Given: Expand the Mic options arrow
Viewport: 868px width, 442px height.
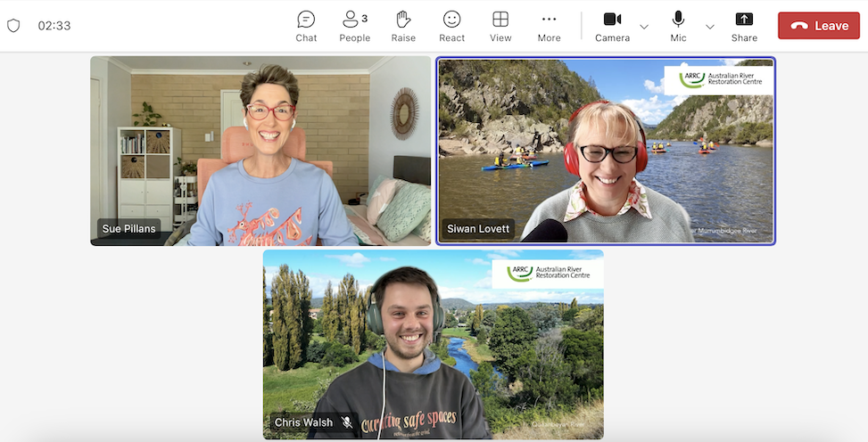Looking at the screenshot, I should point(710,26).
